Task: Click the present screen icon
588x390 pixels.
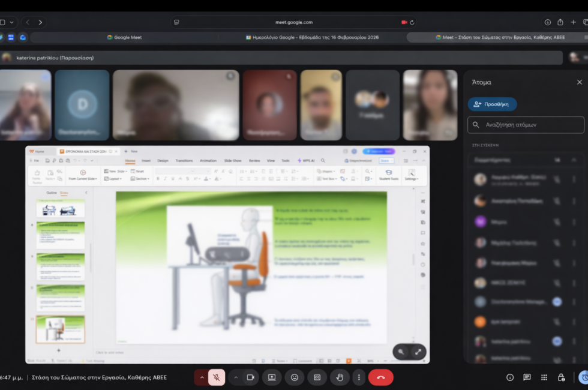Action: [272, 377]
